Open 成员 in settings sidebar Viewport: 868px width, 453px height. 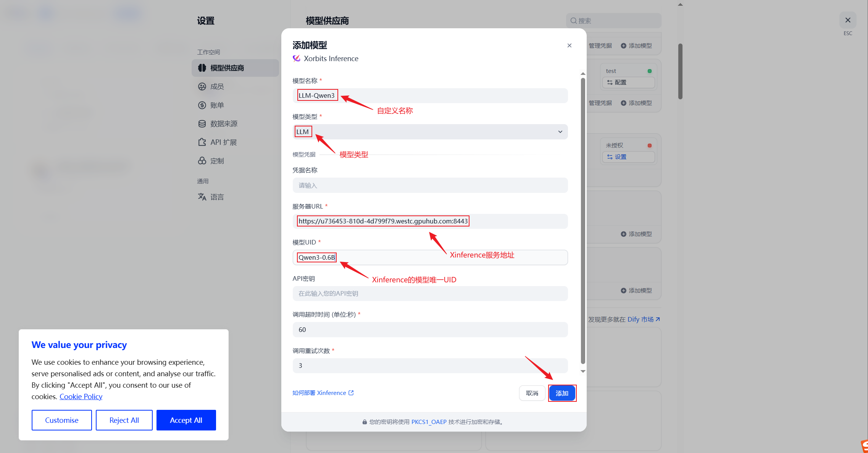(x=235, y=87)
